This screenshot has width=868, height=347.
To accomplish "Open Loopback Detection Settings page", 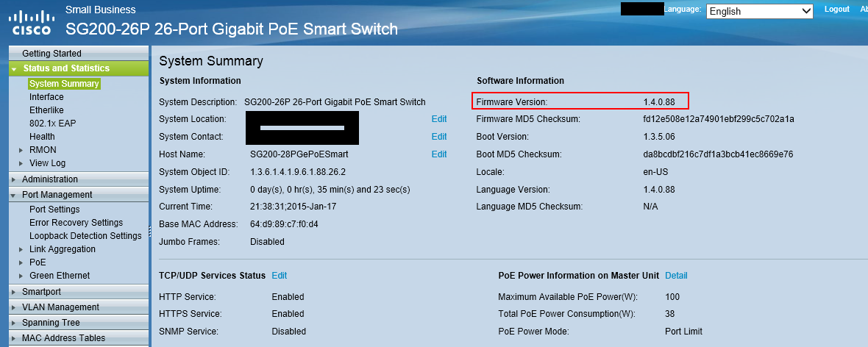I will click(x=85, y=236).
